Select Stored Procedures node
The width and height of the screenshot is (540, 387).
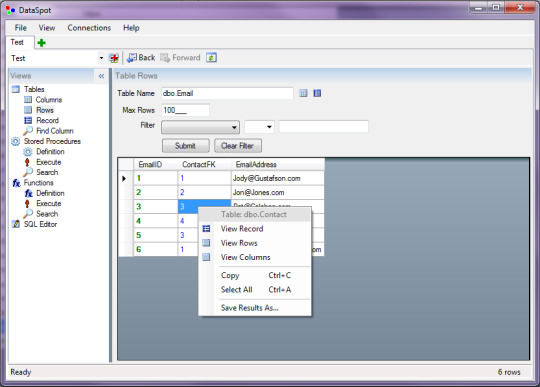coord(52,141)
